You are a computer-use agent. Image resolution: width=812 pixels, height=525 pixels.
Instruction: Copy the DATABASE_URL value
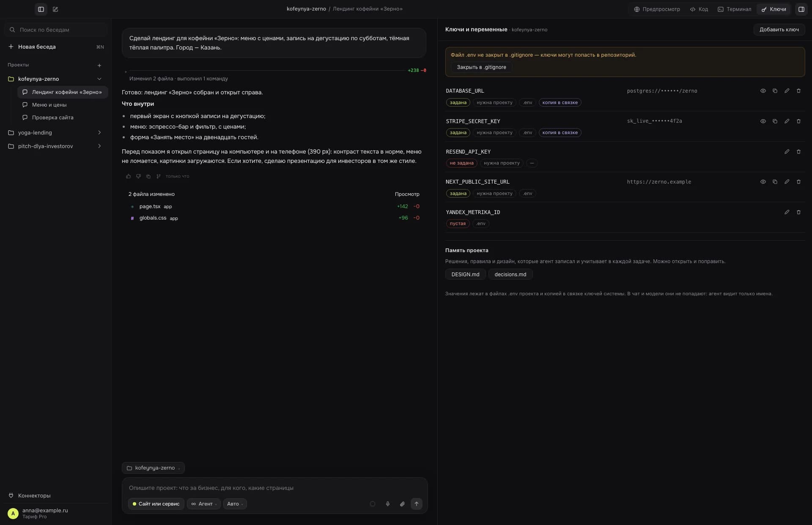[775, 91]
